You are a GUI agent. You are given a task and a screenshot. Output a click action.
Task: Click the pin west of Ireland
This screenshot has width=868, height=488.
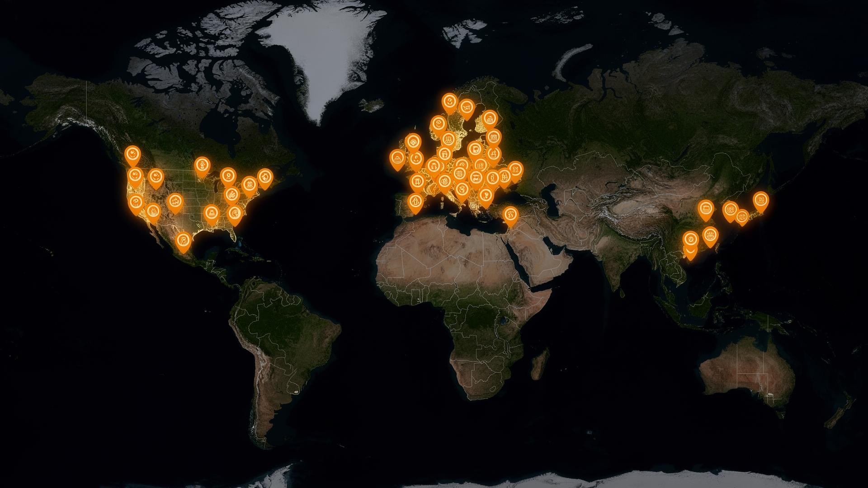point(397,160)
